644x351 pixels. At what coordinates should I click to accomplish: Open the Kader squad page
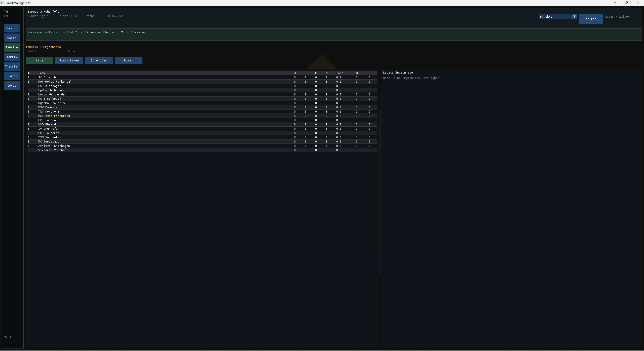[x=12, y=38]
